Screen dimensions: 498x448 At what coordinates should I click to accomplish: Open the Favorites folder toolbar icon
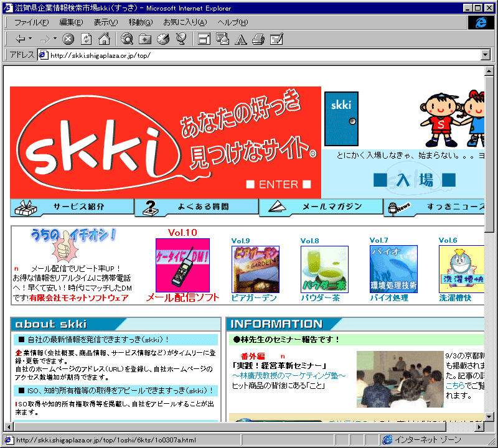[145, 39]
